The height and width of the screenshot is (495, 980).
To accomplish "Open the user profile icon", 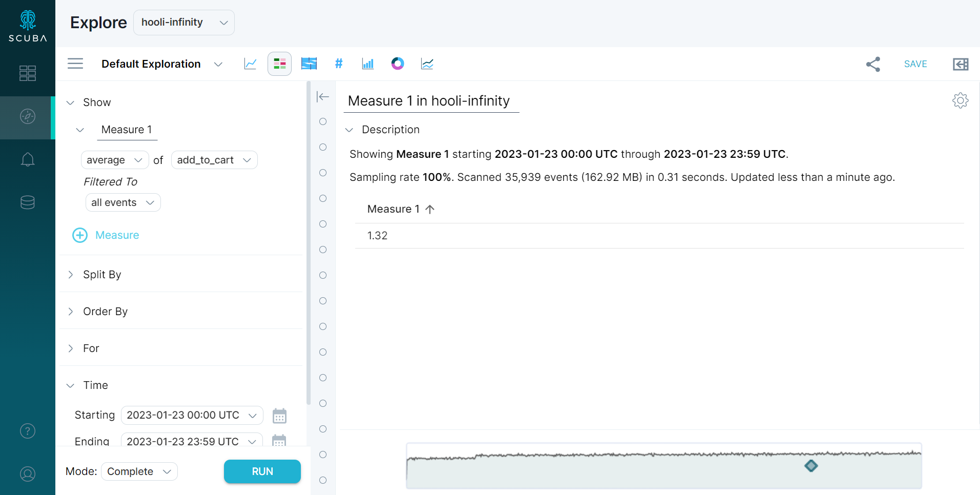I will tap(28, 474).
